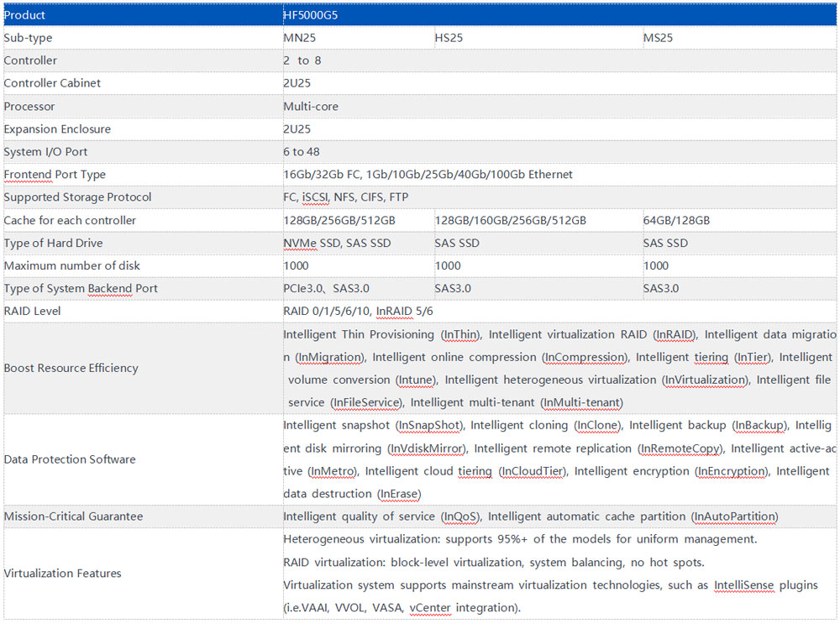
Task: Click the '(InErase)' term in the table
Action: tap(400, 494)
